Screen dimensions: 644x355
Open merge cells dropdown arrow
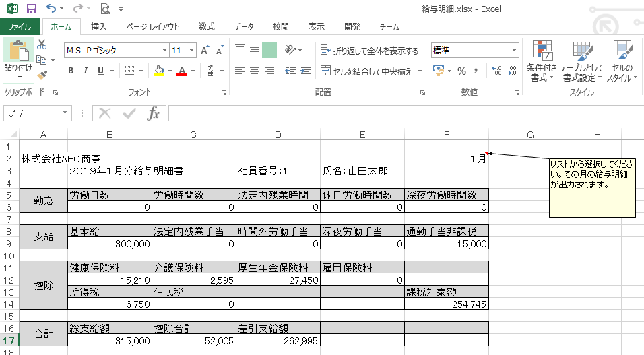pyautogui.click(x=420, y=71)
